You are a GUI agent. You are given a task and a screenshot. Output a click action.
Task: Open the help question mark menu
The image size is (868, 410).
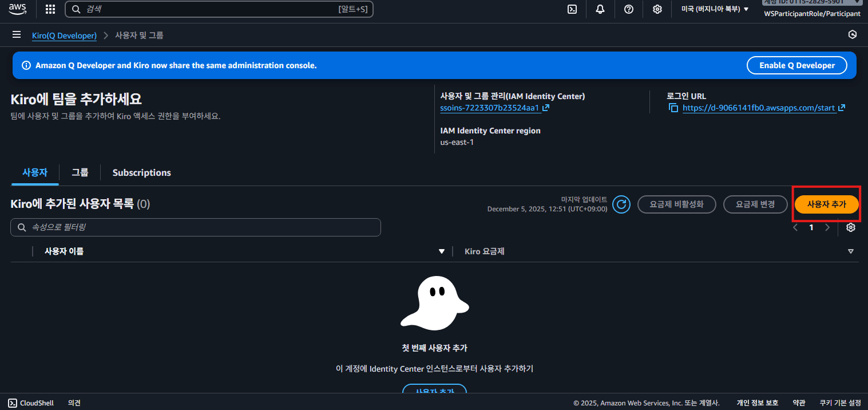click(x=629, y=9)
